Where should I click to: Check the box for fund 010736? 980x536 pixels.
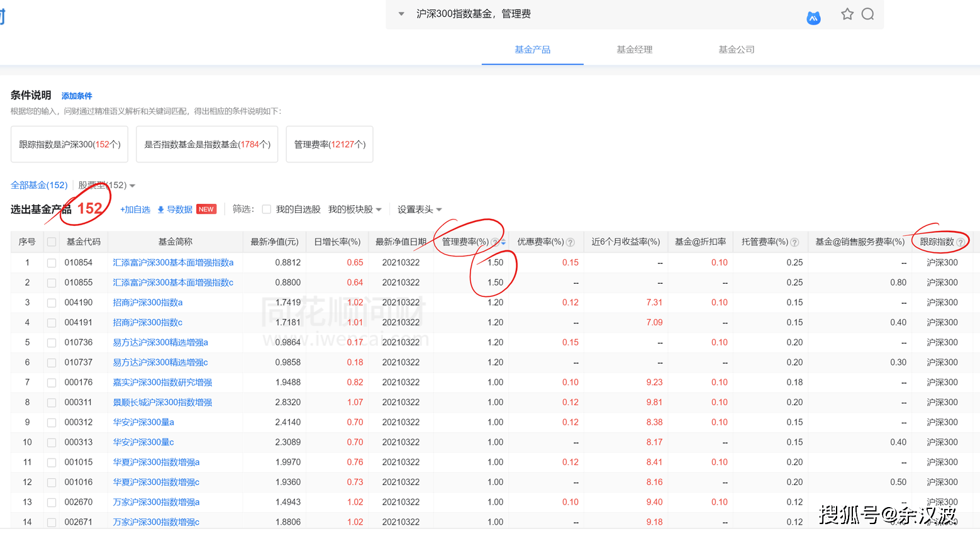52,343
